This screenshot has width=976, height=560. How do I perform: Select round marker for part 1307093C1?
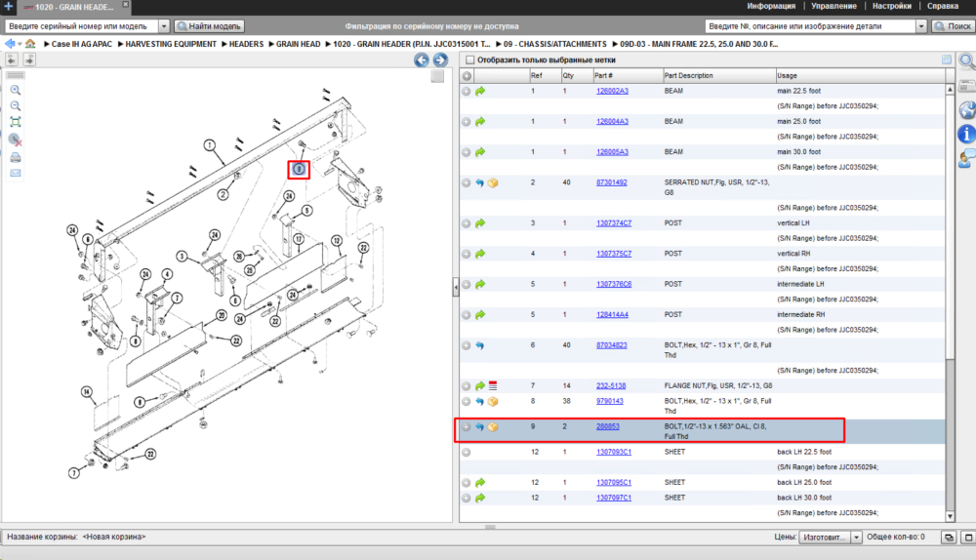[467, 453]
